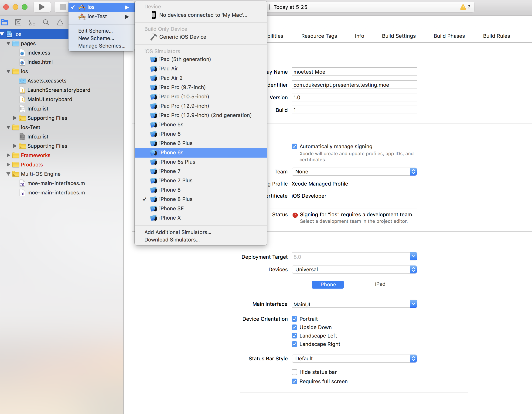The image size is (532, 414).
Task: Open the Issue navigator warning triangle icon
Action: pos(60,23)
